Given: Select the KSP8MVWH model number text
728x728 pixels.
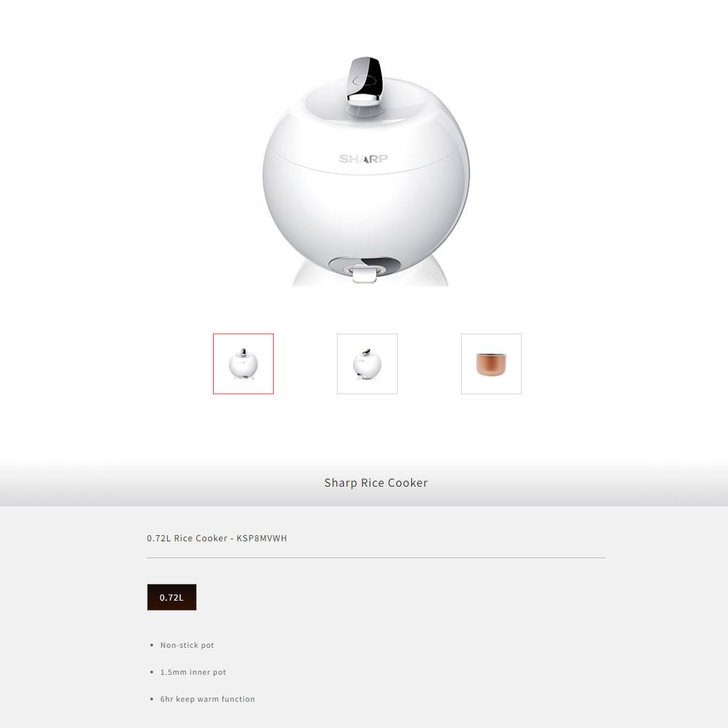Looking at the screenshot, I should 262,538.
